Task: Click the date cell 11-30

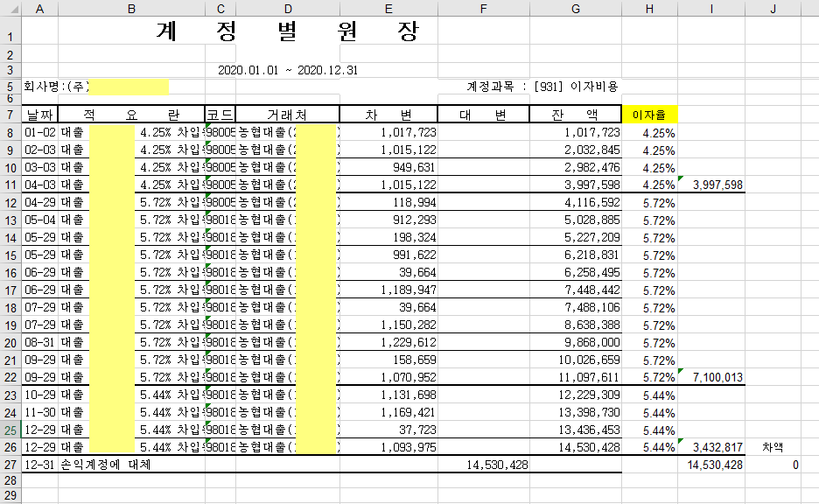Action: [39, 413]
